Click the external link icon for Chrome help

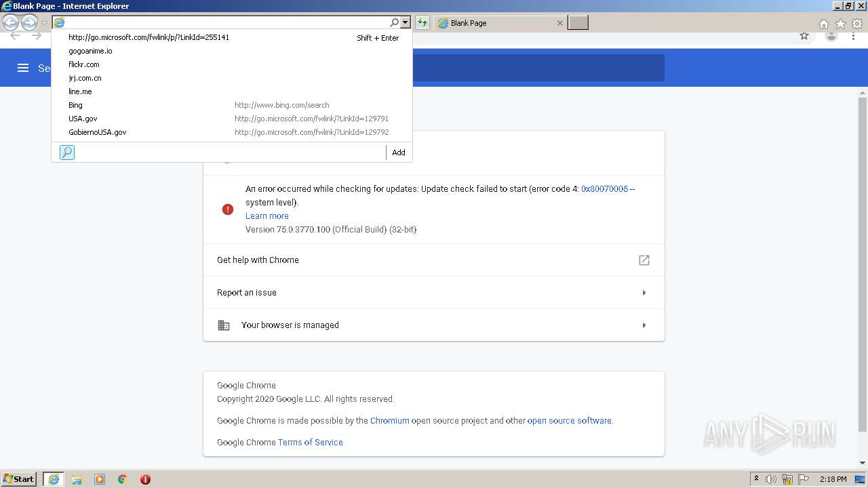tap(644, 260)
